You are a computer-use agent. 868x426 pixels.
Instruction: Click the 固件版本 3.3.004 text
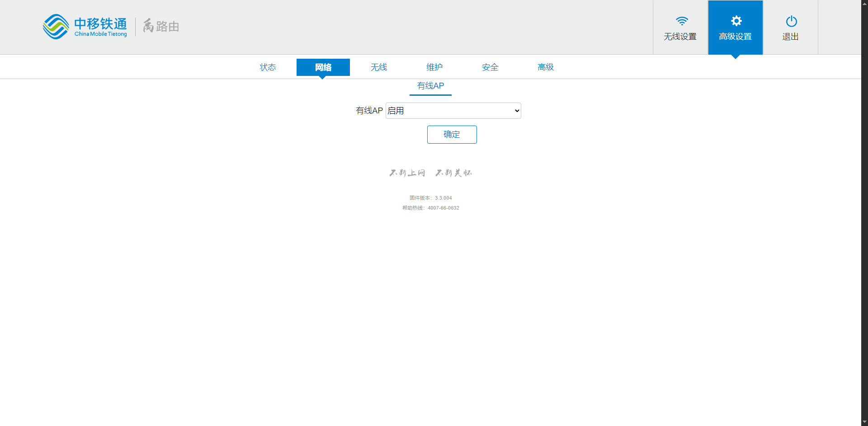coord(430,198)
